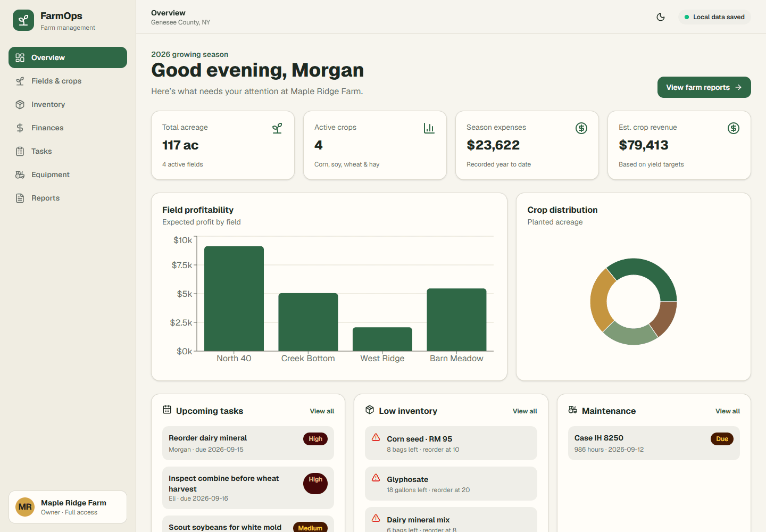
Task: Go to Fields & crops section
Action: tap(68, 81)
